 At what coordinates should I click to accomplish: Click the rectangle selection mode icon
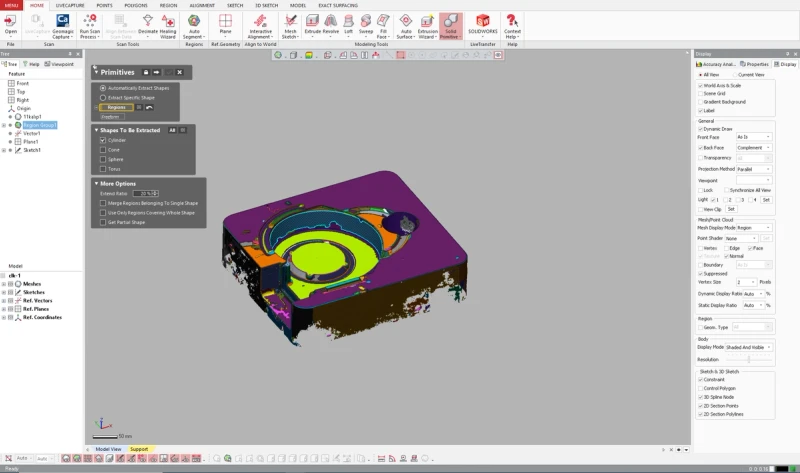click(x=401, y=55)
